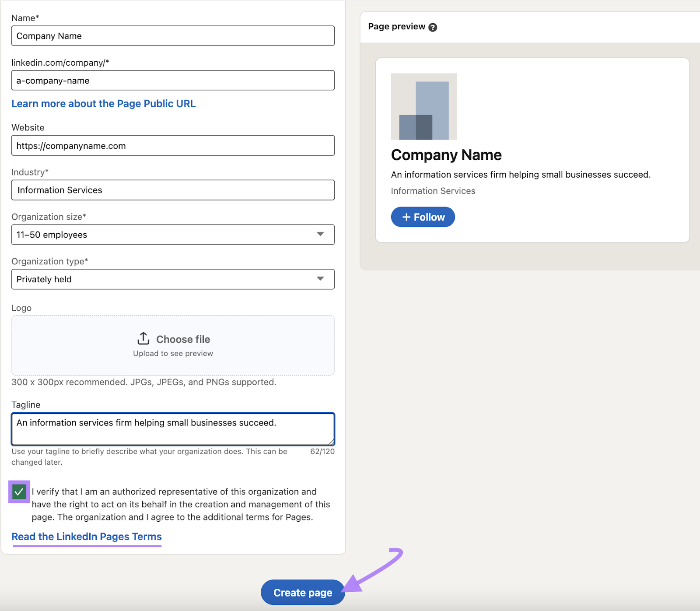700x611 pixels.
Task: Click inside the Tagline text area
Action: (173, 429)
